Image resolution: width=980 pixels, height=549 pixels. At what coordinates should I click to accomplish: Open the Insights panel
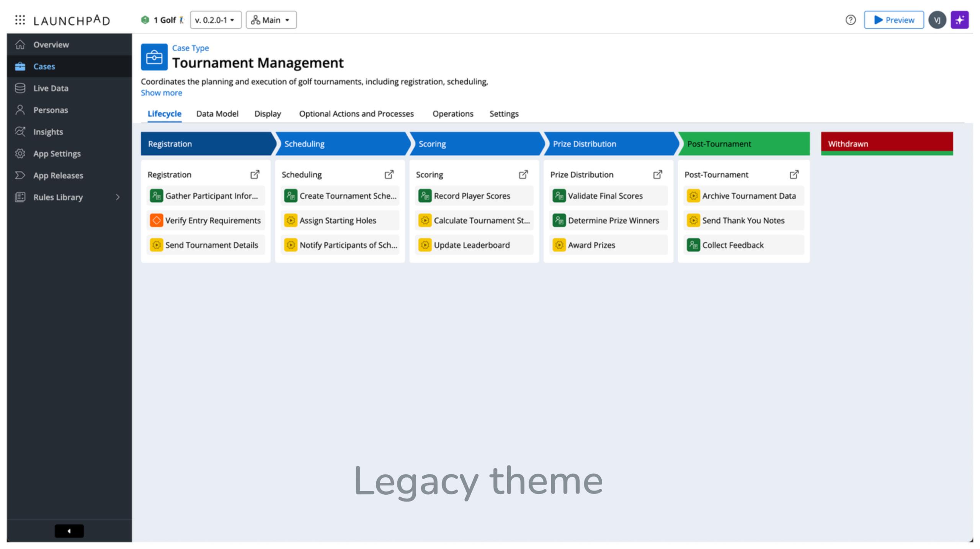point(20,132)
